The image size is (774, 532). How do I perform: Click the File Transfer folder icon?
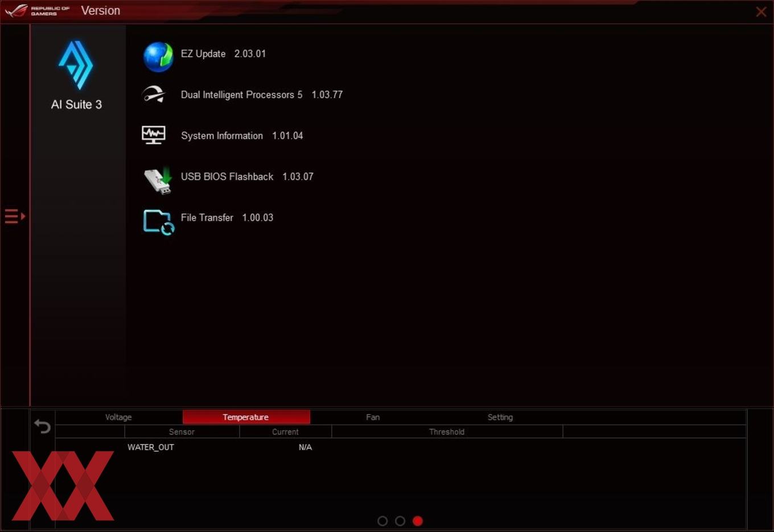tap(159, 222)
